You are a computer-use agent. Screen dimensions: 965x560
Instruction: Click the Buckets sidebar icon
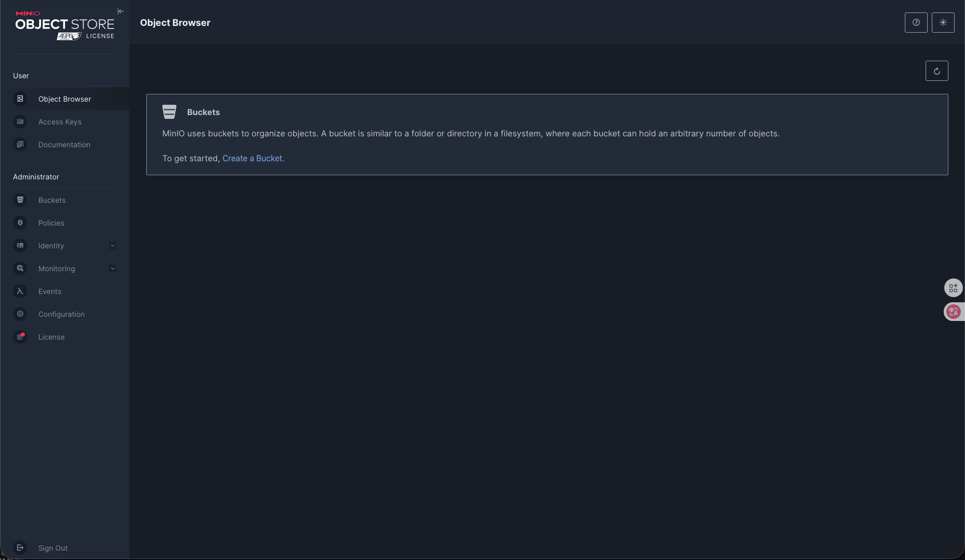(20, 200)
